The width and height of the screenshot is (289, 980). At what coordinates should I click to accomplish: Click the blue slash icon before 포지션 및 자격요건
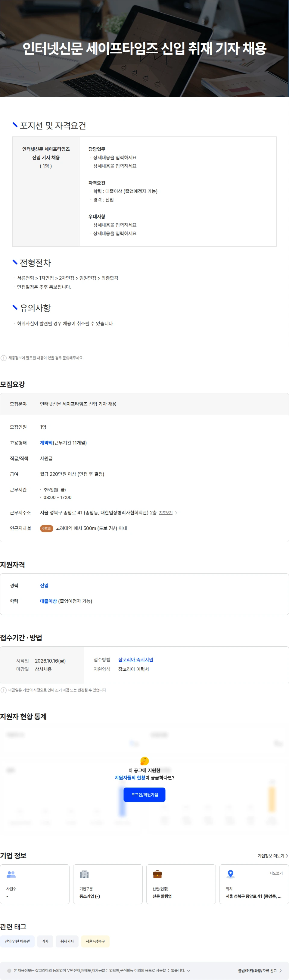click(x=15, y=125)
